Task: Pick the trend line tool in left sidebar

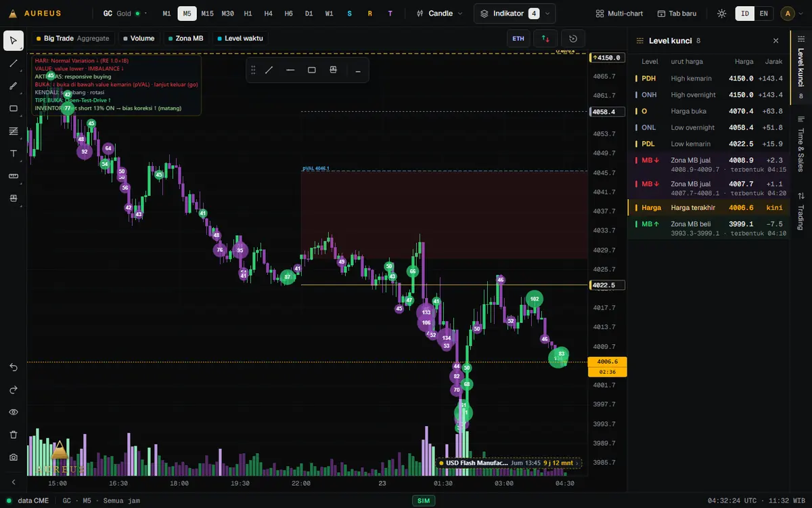Action: (x=14, y=63)
